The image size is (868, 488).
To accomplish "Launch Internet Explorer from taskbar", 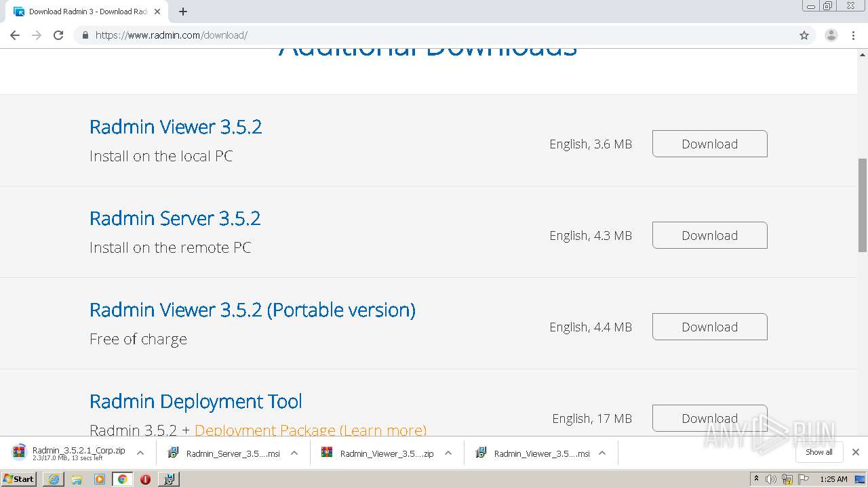I will pyautogui.click(x=54, y=479).
